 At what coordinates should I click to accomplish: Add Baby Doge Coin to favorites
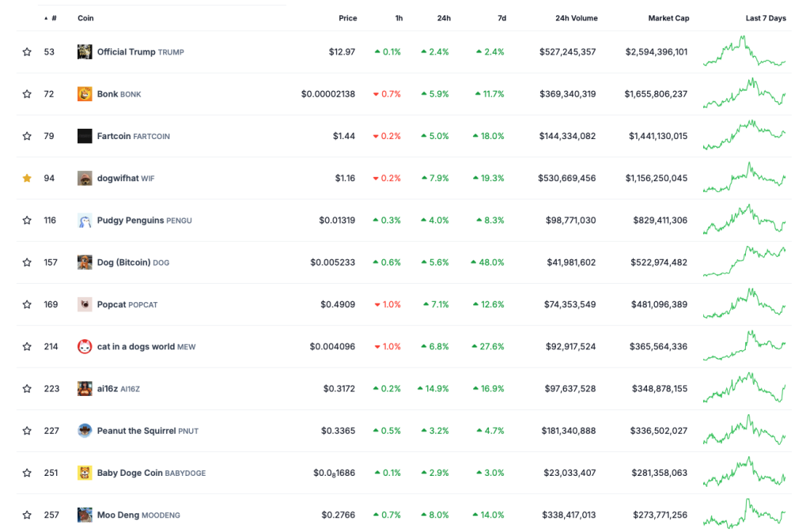tap(27, 473)
